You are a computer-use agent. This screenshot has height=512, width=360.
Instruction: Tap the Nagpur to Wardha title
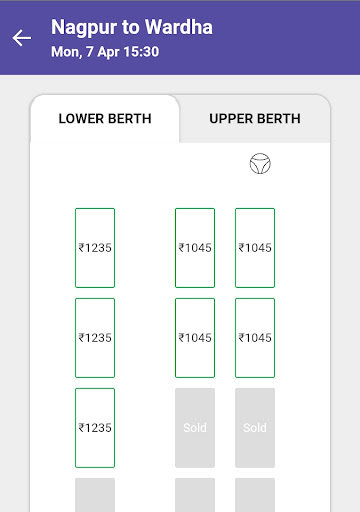132,27
